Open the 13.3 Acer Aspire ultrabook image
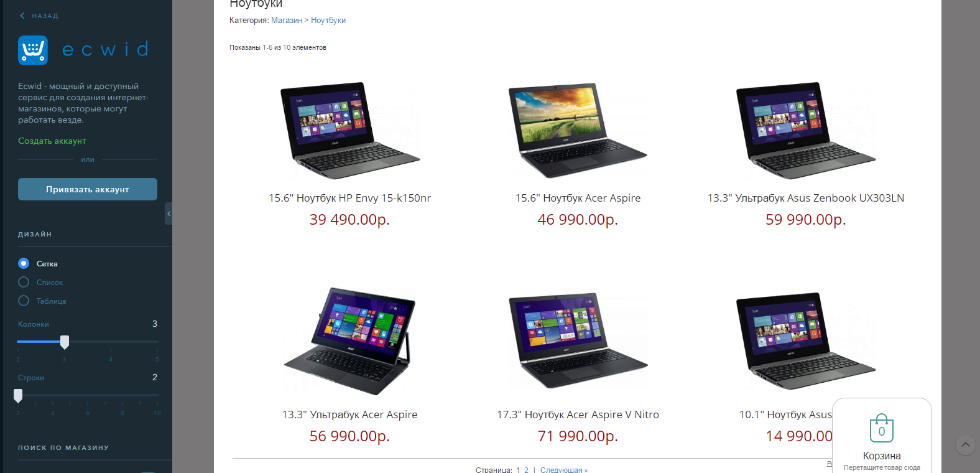The image size is (980, 473). point(350,340)
